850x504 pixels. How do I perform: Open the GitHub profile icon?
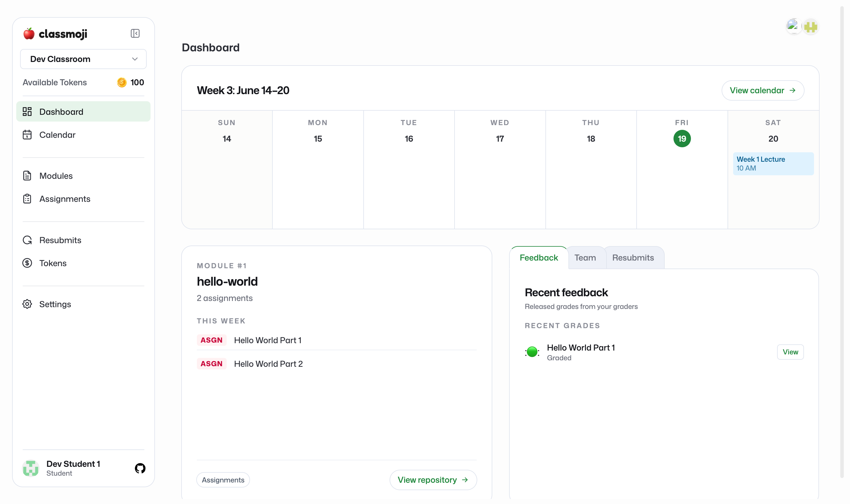[x=140, y=469]
